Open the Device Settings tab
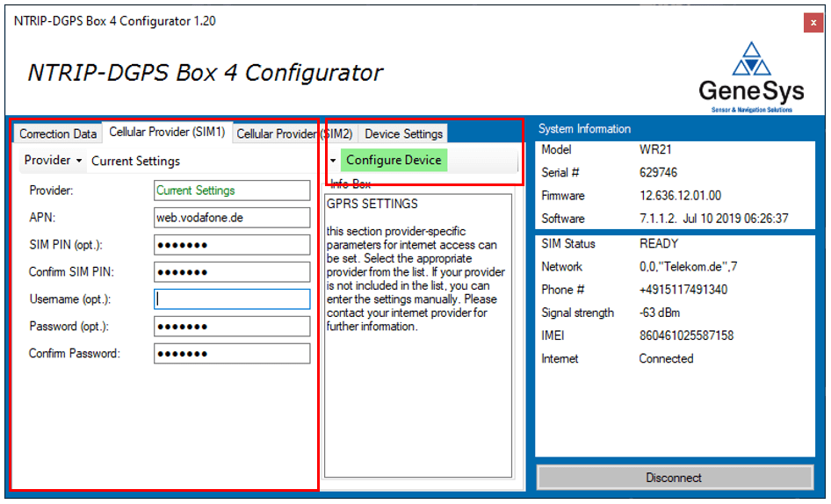831x504 pixels. click(403, 133)
